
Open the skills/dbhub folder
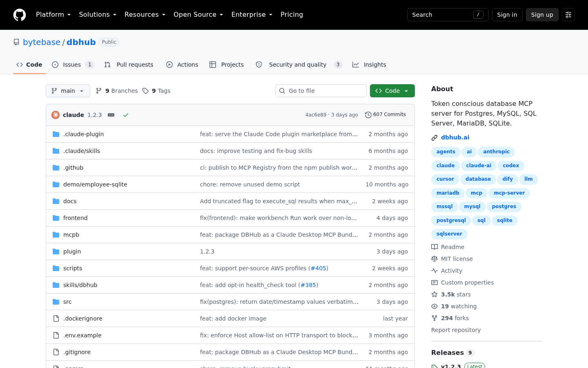[80, 285]
